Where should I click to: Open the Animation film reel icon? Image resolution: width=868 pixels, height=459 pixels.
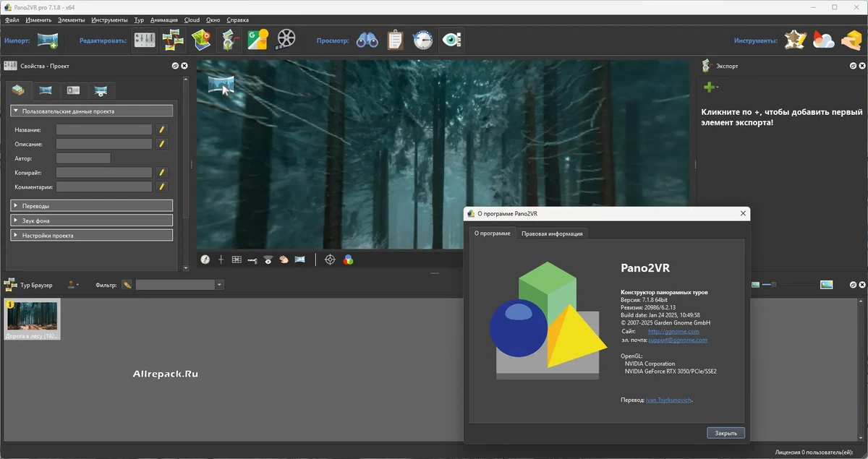point(286,40)
